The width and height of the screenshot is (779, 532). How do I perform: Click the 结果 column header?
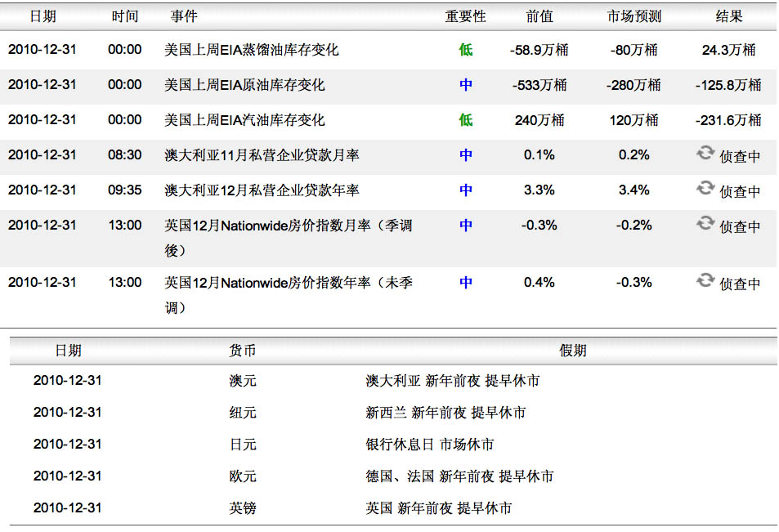(729, 16)
